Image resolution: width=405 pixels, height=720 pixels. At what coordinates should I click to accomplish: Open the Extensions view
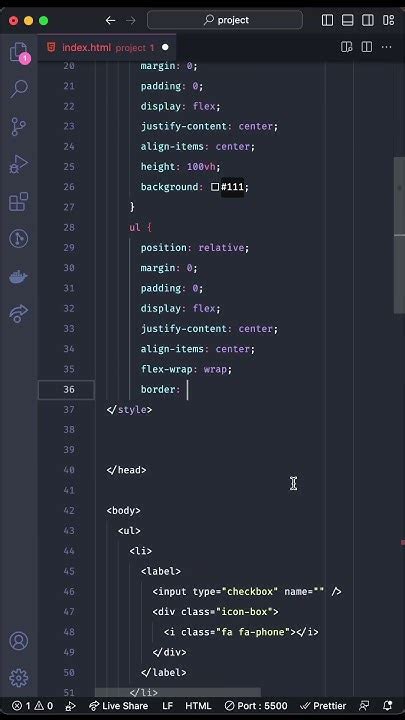(19, 202)
